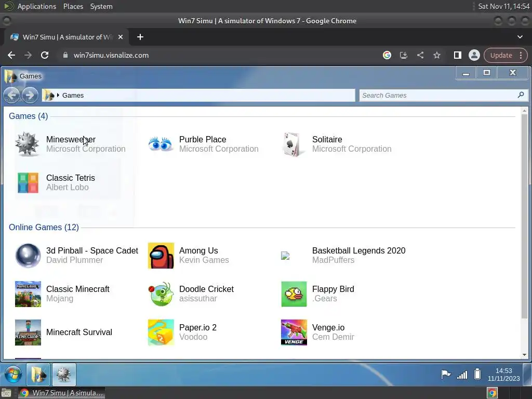
Task: Open the Classic Minecraft thumbnail icon
Action: [28, 294]
